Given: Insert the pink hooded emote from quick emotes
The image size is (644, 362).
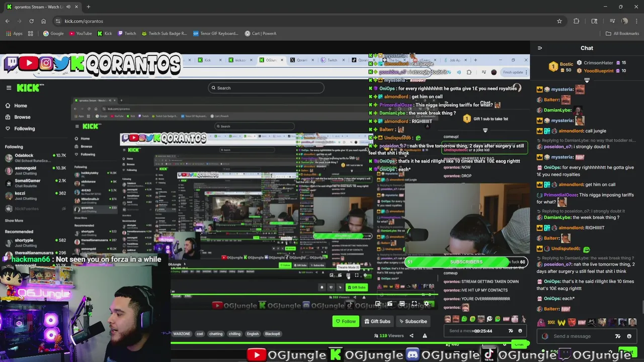Looking at the screenshot, I should click(x=541, y=322).
